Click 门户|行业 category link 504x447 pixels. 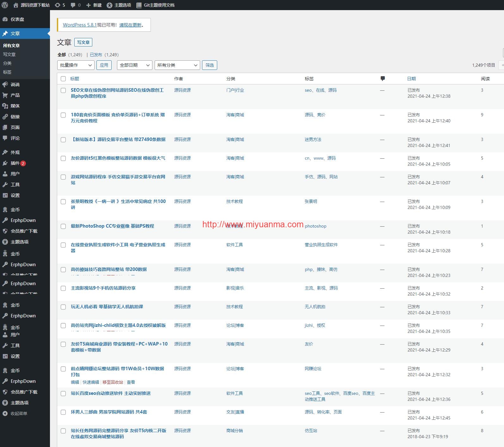235,90
